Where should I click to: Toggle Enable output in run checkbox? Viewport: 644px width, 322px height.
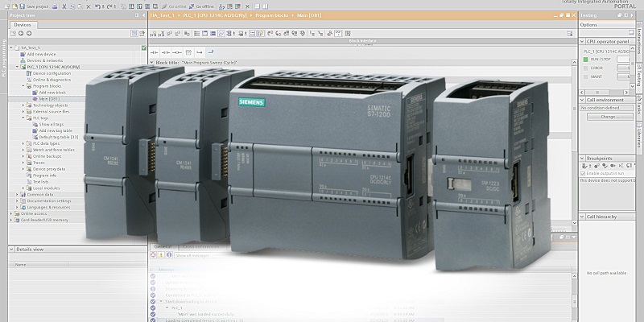(x=583, y=174)
